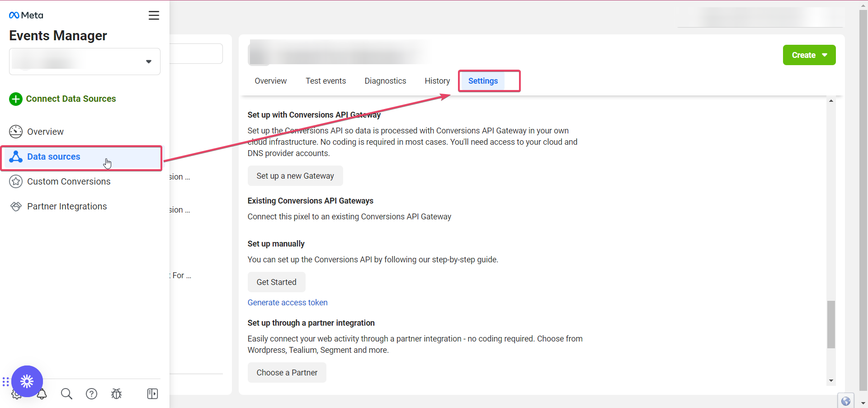Click the Meta logo
This screenshot has width=868, height=408.
26,15
